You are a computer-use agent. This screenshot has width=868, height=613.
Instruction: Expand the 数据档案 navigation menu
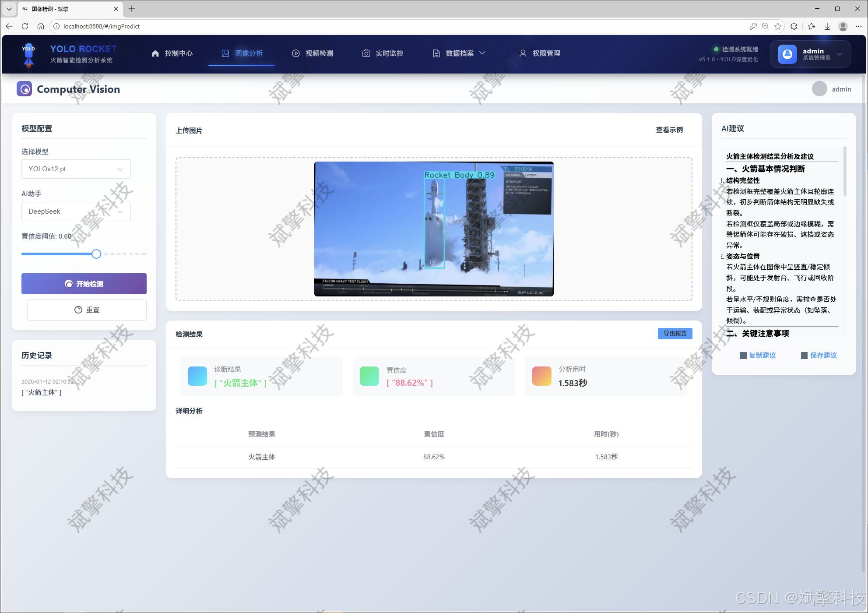(x=459, y=53)
